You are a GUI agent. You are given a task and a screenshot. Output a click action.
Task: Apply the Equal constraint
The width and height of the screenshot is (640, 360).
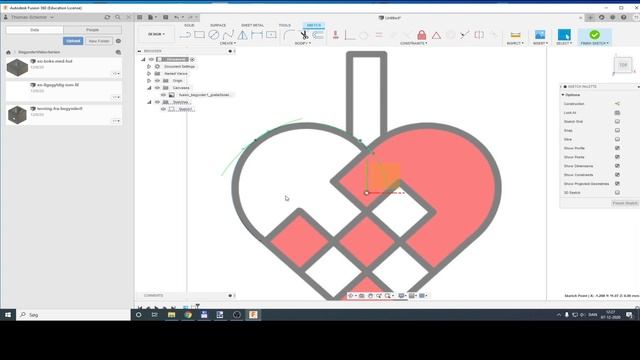[x=379, y=35]
